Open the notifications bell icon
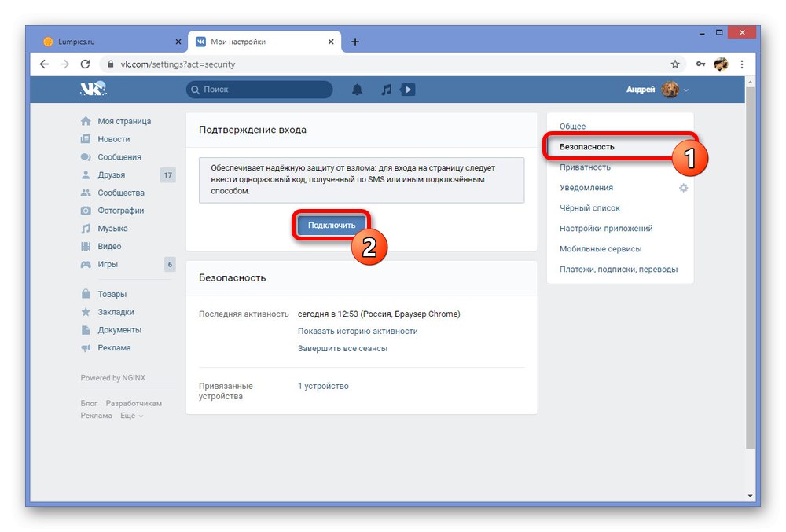The height and width of the screenshot is (532, 786). (357, 90)
